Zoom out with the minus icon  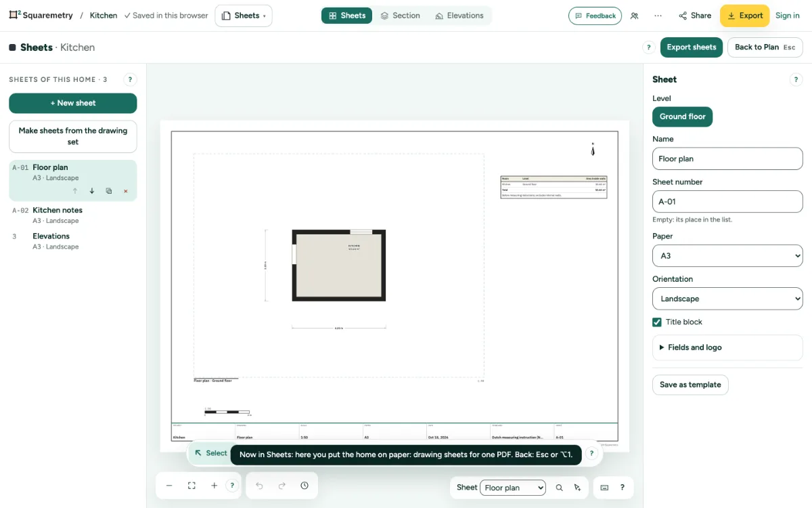pos(169,486)
